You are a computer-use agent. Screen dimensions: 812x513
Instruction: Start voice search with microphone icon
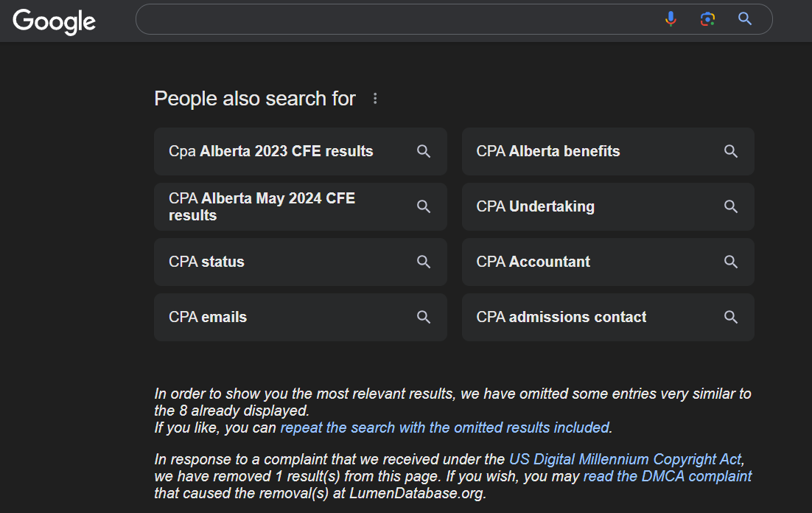(x=671, y=19)
